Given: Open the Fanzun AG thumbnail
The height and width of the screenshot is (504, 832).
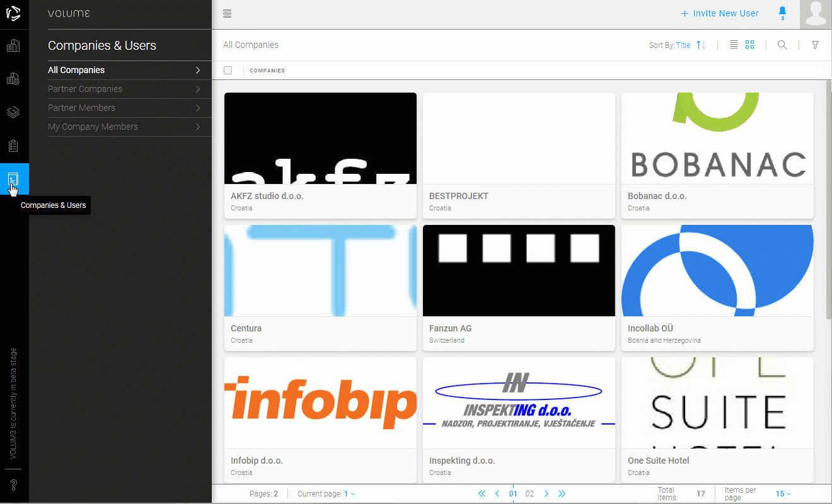Looking at the screenshot, I should pos(519,271).
